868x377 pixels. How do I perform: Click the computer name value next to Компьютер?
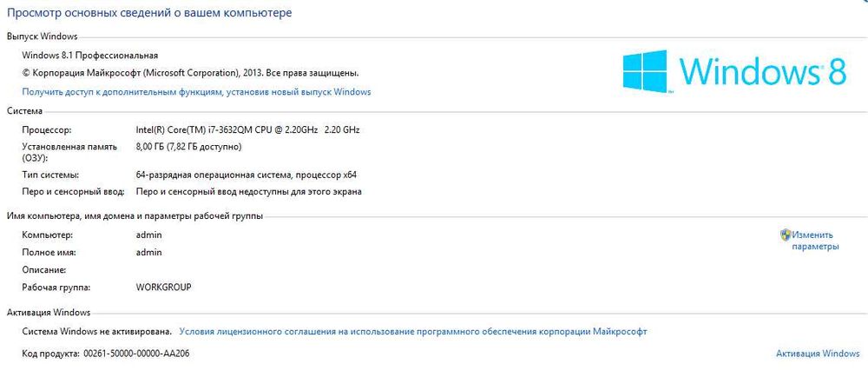pyautogui.click(x=148, y=235)
